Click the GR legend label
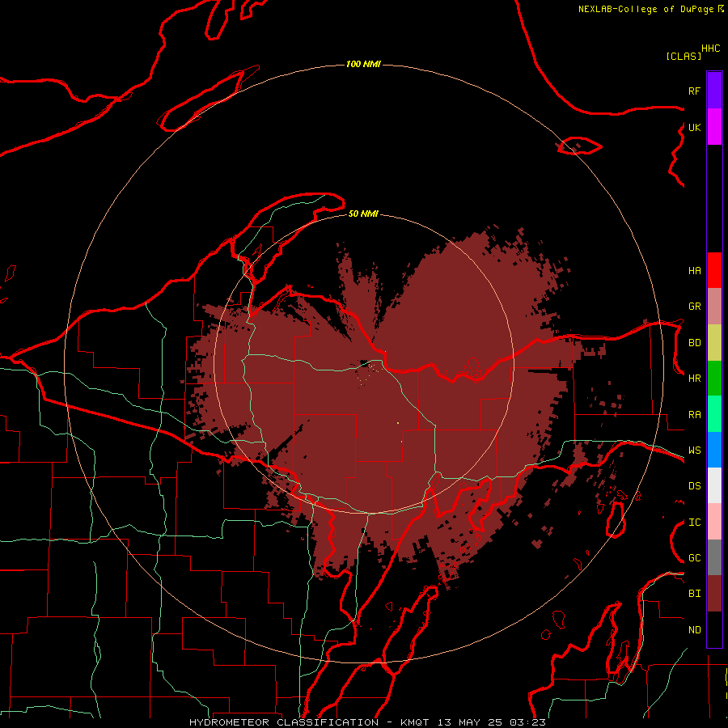 pos(694,307)
